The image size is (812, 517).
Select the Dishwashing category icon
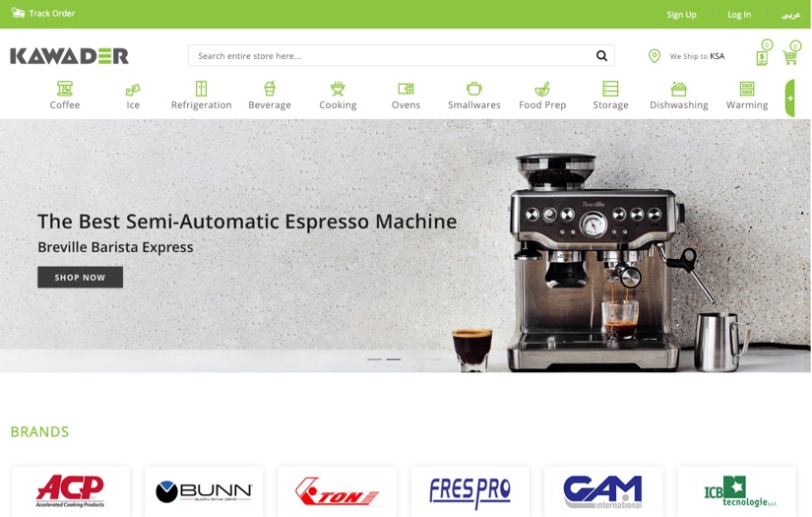pyautogui.click(x=678, y=89)
